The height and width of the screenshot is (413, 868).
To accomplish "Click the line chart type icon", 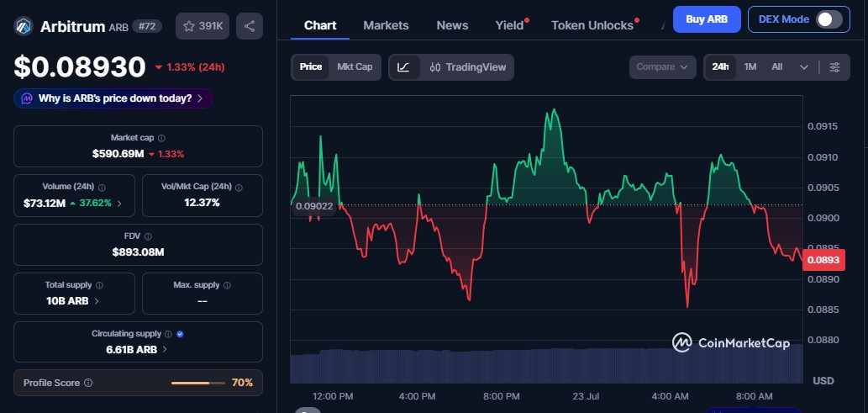I will click(x=404, y=67).
